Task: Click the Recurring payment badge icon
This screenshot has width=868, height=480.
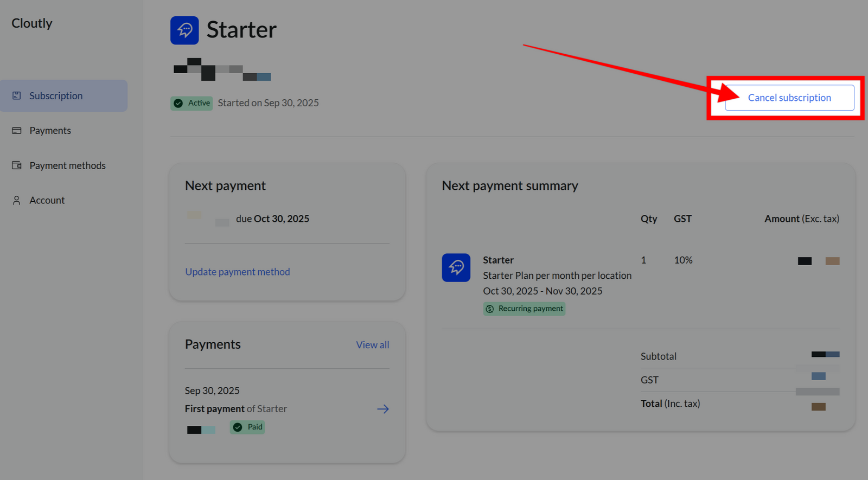Action: pos(490,309)
